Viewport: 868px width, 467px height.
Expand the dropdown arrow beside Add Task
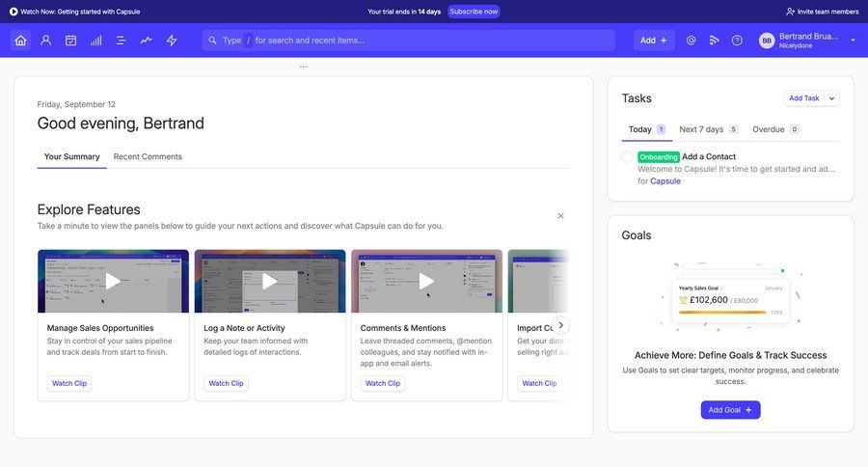coord(832,98)
